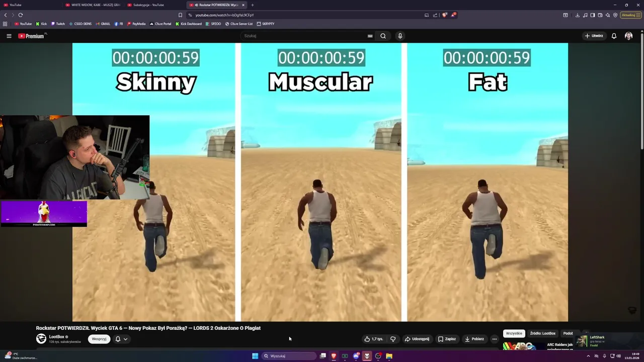Switch to the Subskrypcje - YouTube tab
The width and height of the screenshot is (644, 362).
pyautogui.click(x=155, y=5)
